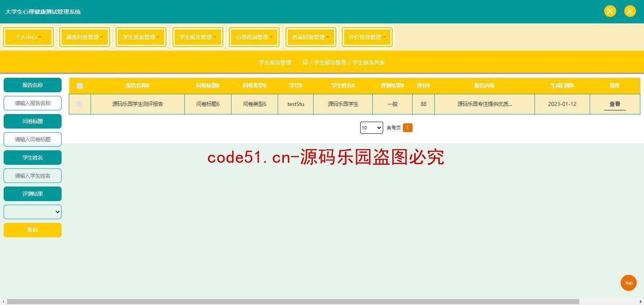644x305 pixels.
Task: Sort table by 问卷类型 column
Action: 254,85
